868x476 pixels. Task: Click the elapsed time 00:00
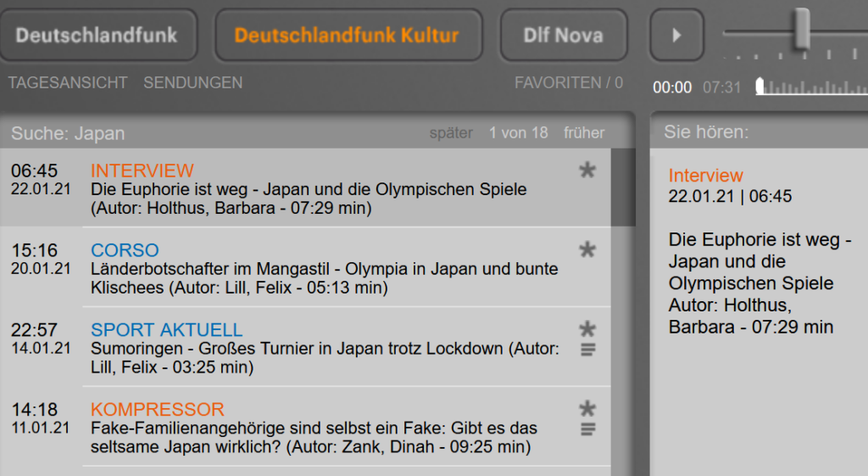click(x=672, y=87)
